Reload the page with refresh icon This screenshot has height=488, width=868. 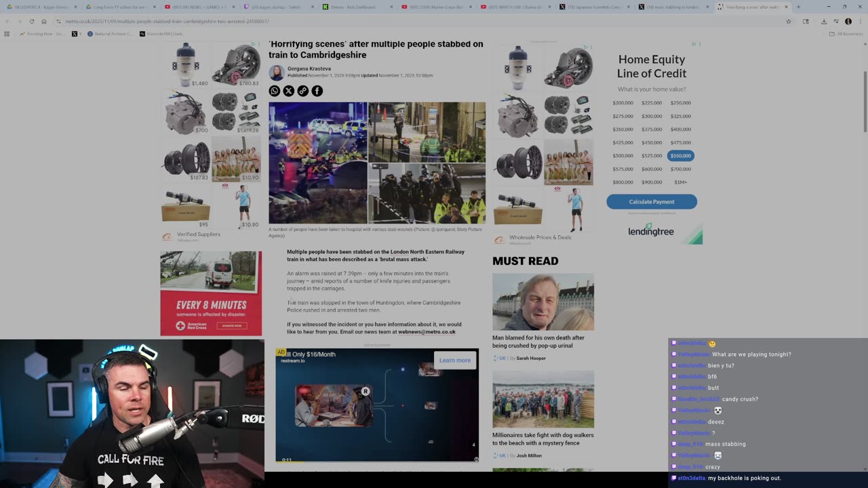click(x=32, y=21)
